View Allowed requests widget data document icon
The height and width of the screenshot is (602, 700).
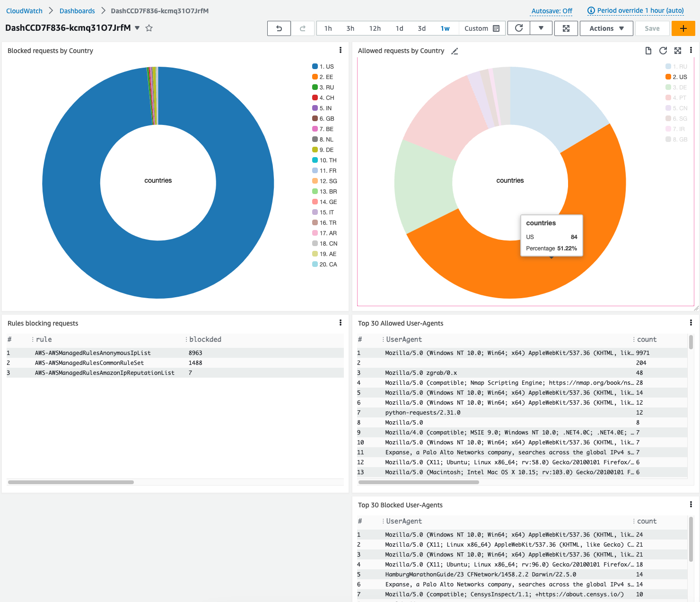pos(648,51)
